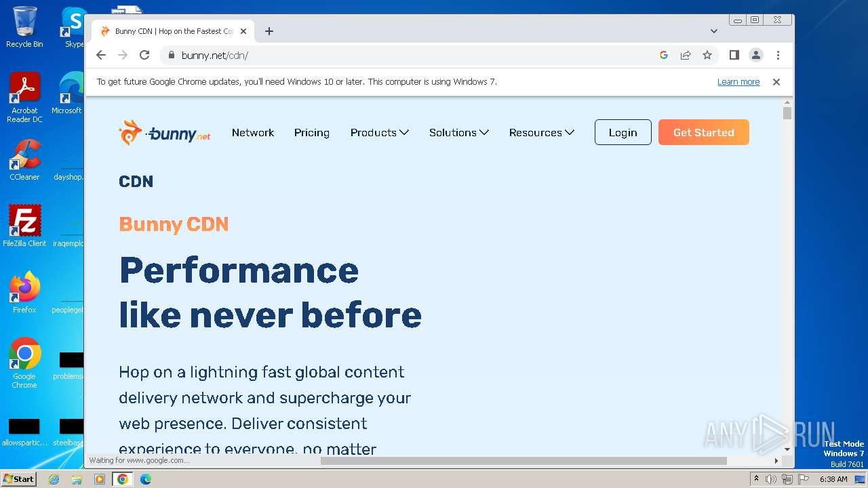Reload the bunny.net page
The height and width of the screenshot is (488, 868).
(x=144, y=56)
